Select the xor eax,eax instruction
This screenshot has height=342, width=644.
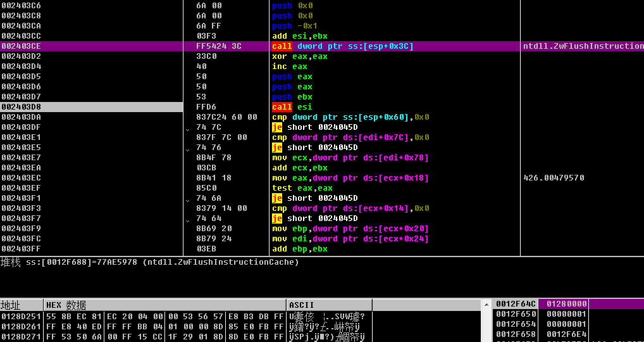(300, 56)
